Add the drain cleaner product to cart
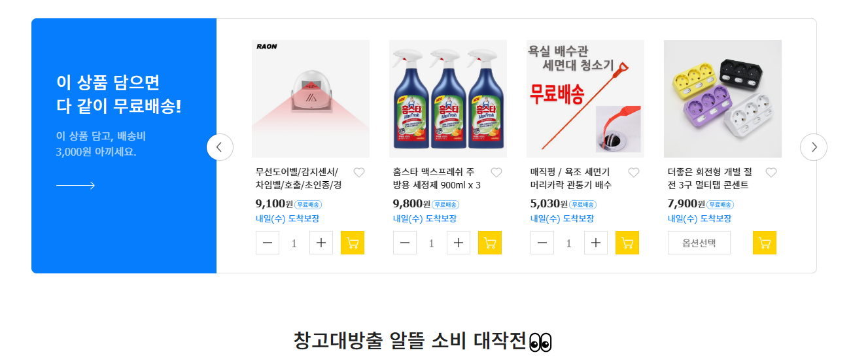 point(627,243)
